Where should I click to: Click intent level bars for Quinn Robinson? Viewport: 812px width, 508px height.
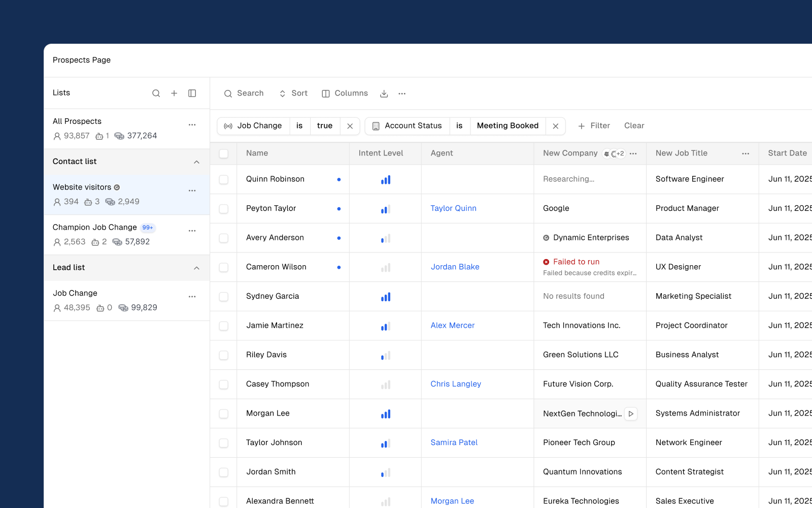386,180
